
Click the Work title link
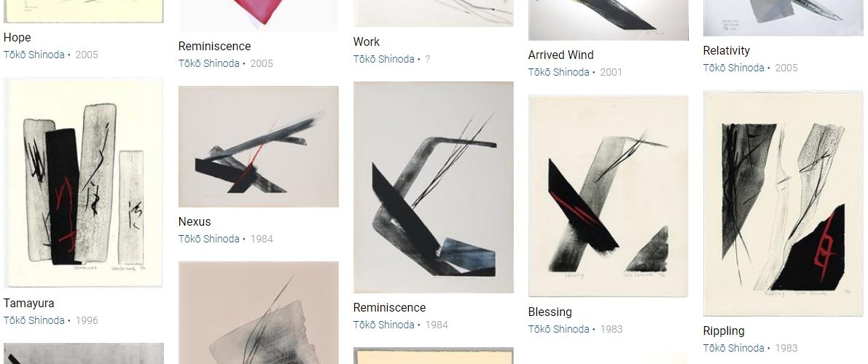coord(367,42)
